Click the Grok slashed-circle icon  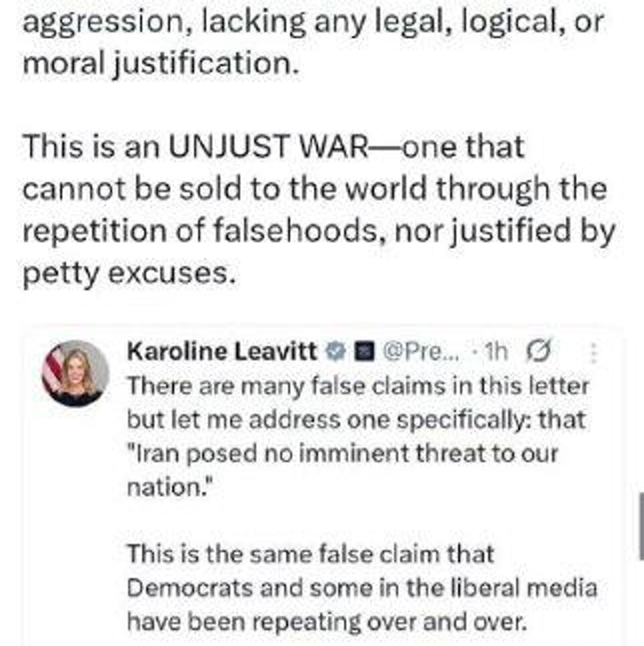pyautogui.click(x=539, y=351)
